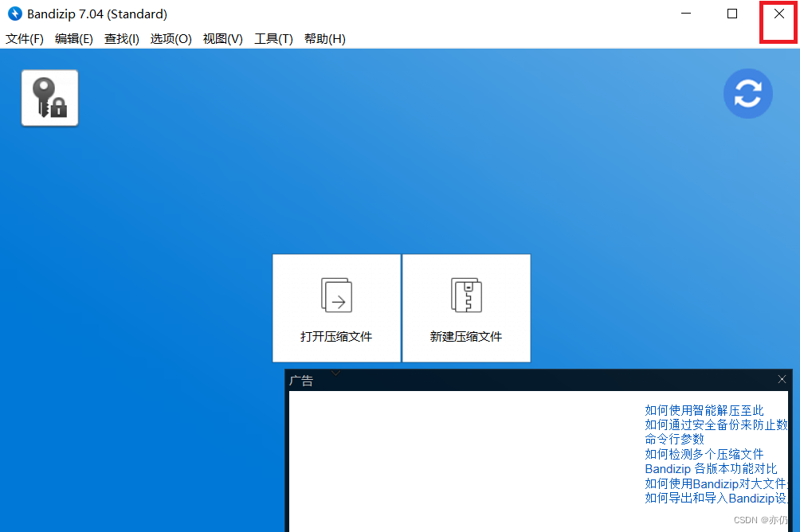
Task: Close the Bandizip window
Action: (778, 14)
